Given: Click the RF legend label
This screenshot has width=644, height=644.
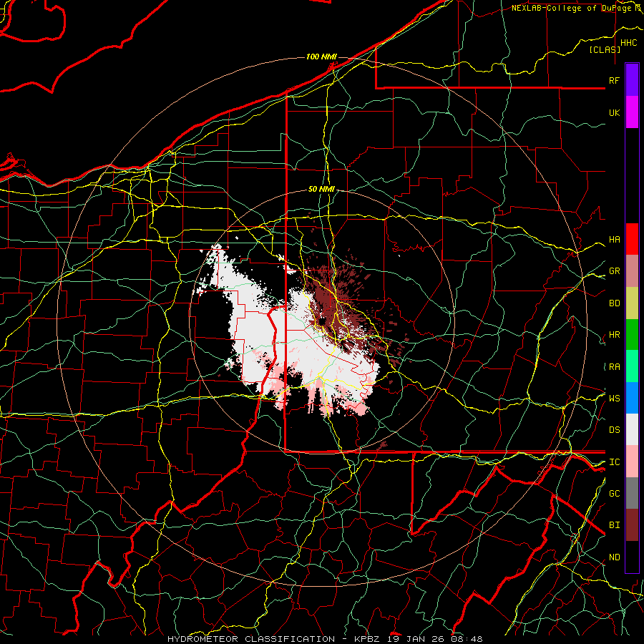Looking at the screenshot, I should (614, 80).
